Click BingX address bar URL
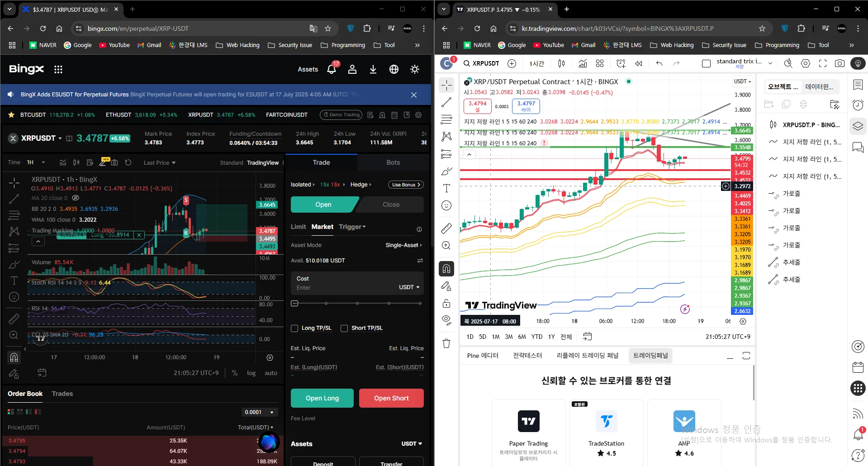The image size is (868, 466). tap(138, 29)
